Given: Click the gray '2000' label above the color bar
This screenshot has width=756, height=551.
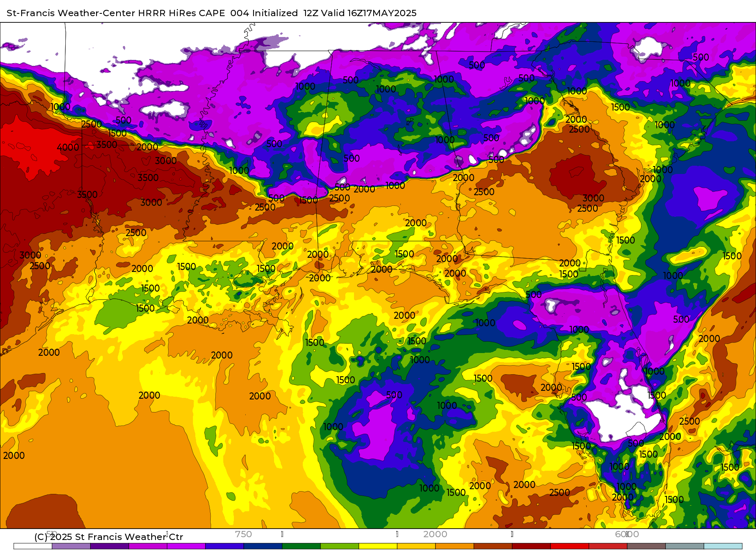Looking at the screenshot, I should [x=435, y=534].
